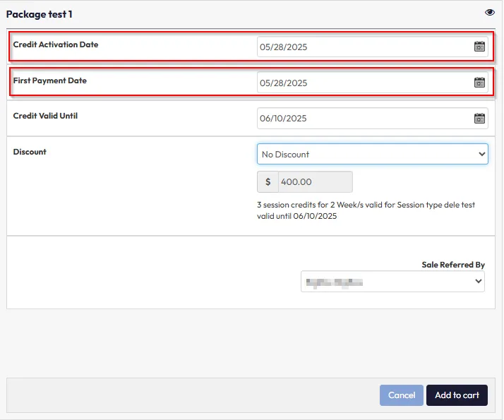Viewport: 504px width, 420px height.
Task: Click the Sale Referred By chevron arrow
Action: (x=478, y=282)
